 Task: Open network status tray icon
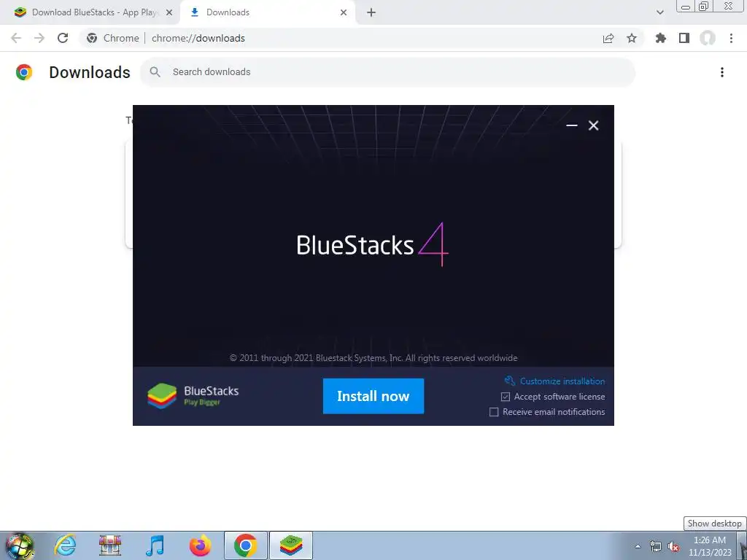tap(656, 546)
